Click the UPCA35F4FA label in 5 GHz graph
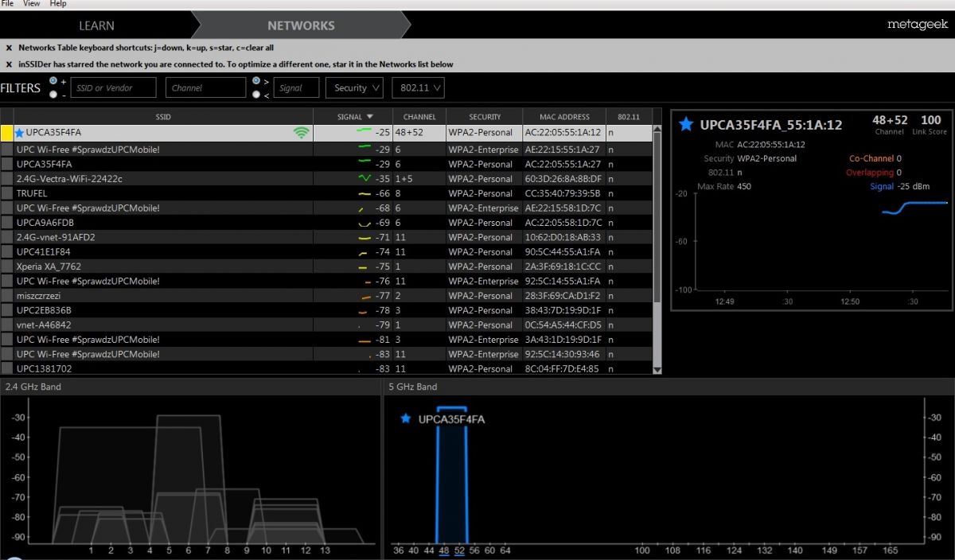Image resolution: width=955 pixels, height=560 pixels. pos(451,419)
